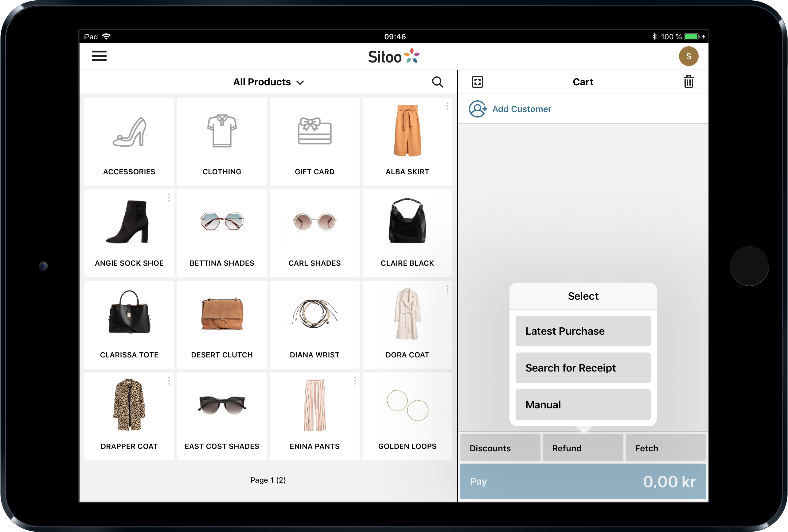Add Angie Sock Shoe to cart
Image resolution: width=788 pixels, height=532 pixels.
tap(129, 233)
